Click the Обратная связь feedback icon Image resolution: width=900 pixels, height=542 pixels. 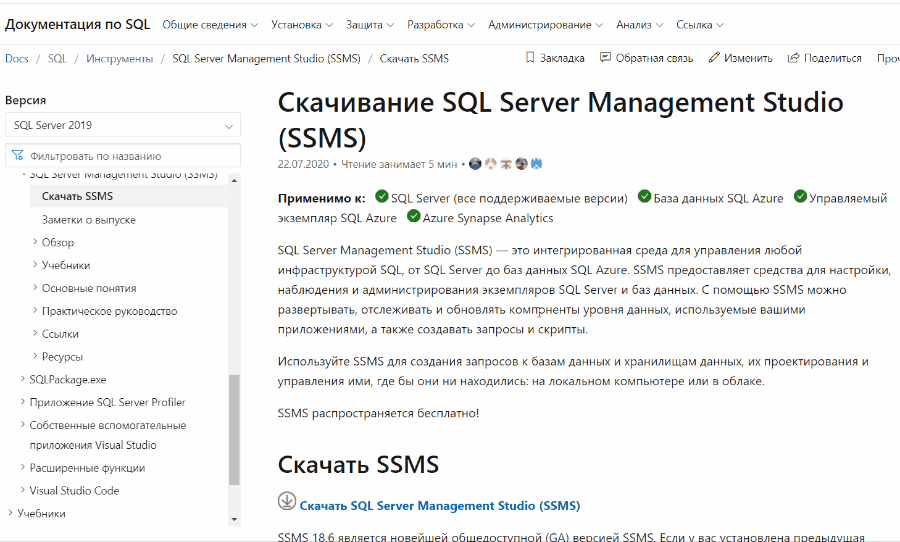click(x=605, y=58)
